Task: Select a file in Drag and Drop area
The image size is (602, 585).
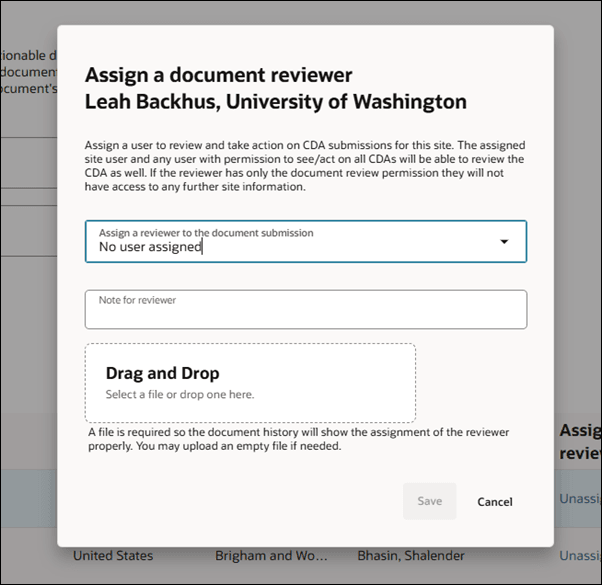Action: click(x=250, y=383)
